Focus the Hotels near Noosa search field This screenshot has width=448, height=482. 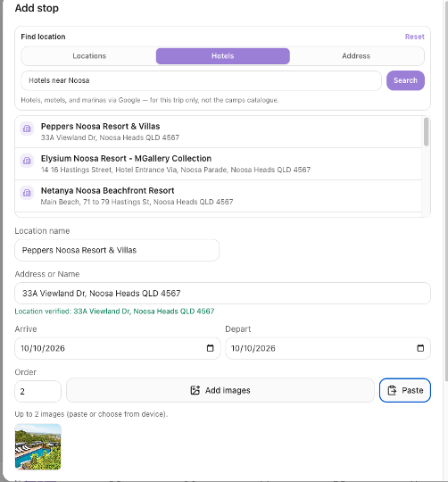pyautogui.click(x=202, y=80)
